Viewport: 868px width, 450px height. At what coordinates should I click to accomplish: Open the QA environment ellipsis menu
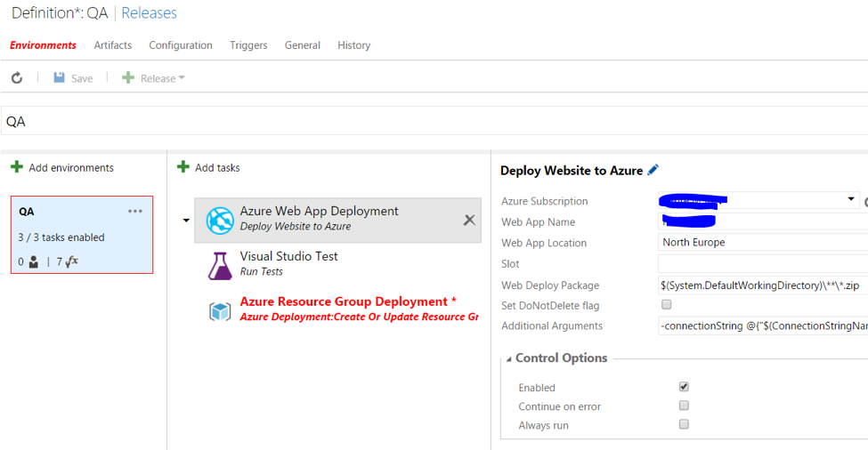135,212
